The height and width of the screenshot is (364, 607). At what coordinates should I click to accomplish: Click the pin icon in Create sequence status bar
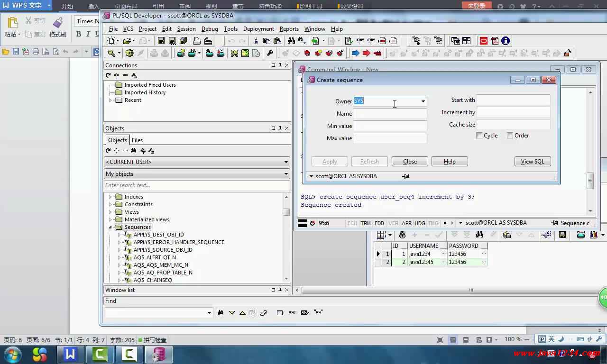point(405,176)
